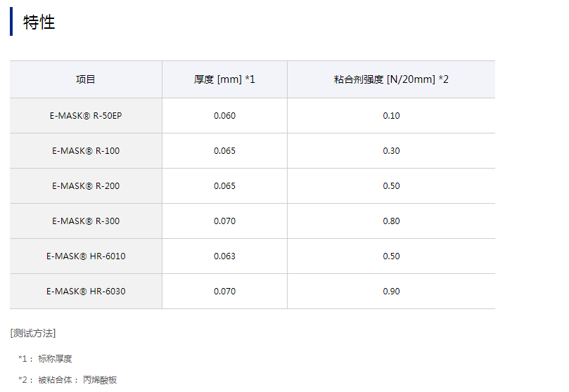Click the 0.90 adhesive strength cell
Viewport: 569px width, 392px height.
(x=391, y=291)
